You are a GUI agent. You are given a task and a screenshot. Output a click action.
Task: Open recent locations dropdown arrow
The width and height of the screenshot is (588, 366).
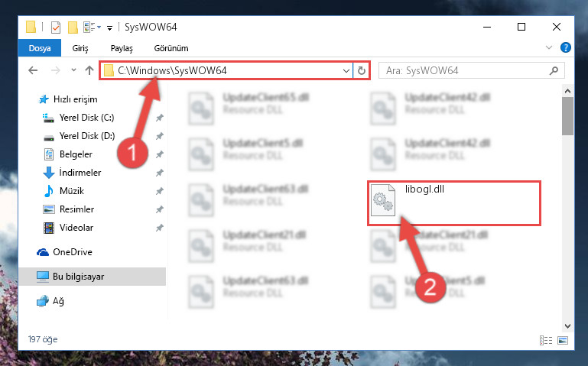click(x=73, y=70)
